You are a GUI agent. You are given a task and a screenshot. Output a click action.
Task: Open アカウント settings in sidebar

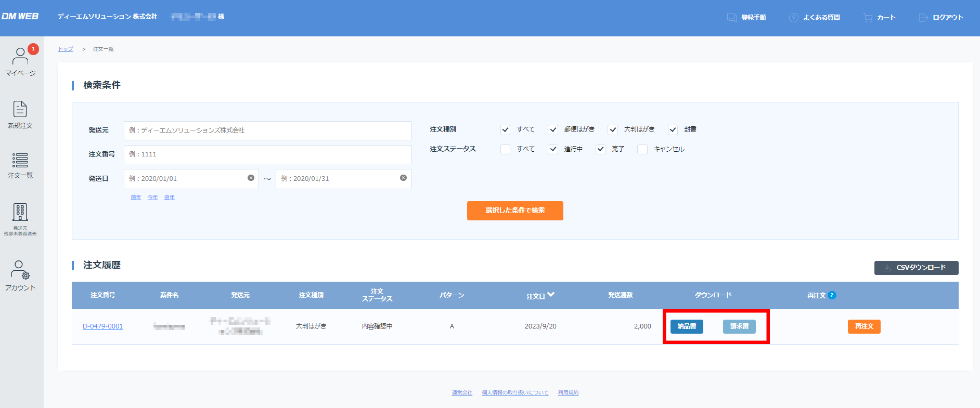click(x=20, y=275)
